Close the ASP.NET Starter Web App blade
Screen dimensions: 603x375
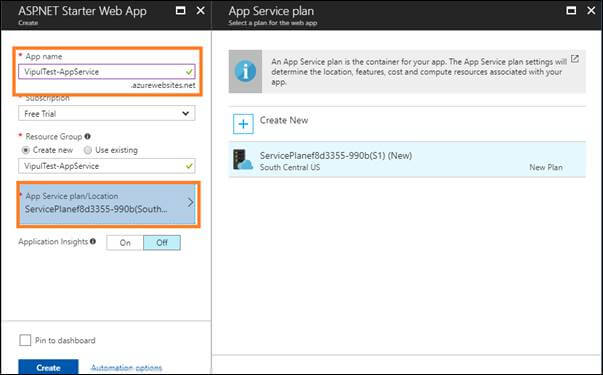pyautogui.click(x=201, y=10)
